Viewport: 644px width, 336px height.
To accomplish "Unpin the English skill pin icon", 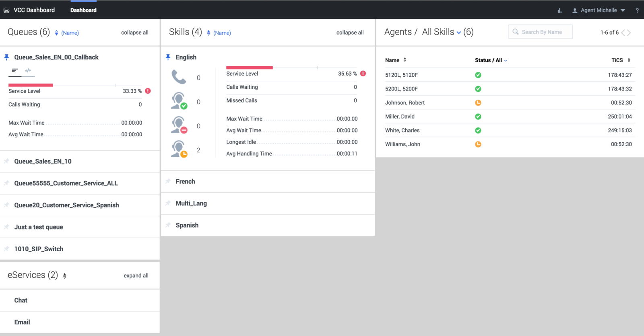I will click(x=168, y=57).
